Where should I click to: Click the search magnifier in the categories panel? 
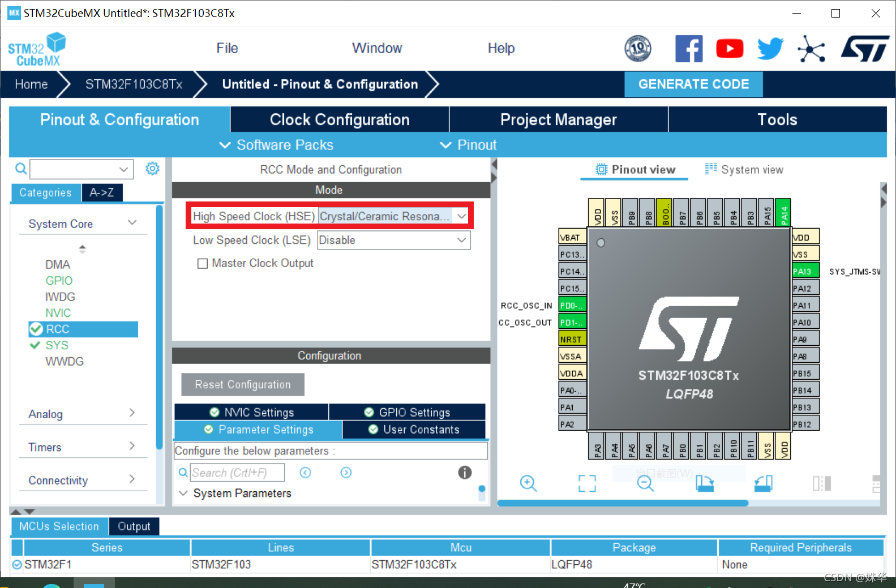pos(21,169)
